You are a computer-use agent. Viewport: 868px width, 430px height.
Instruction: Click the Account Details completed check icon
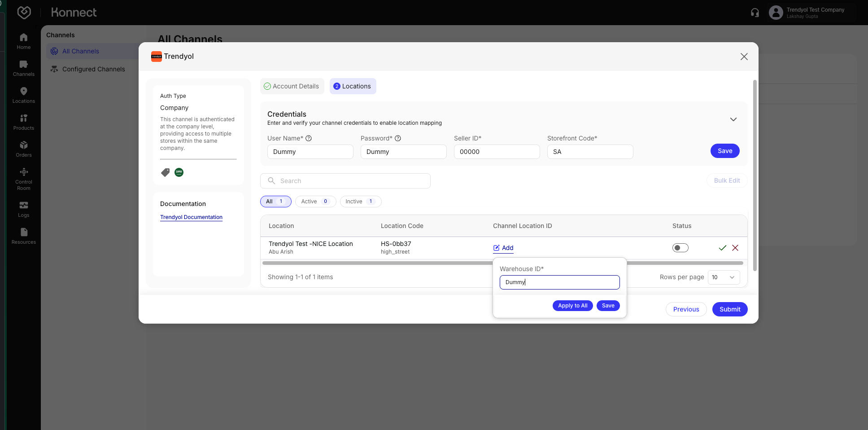pyautogui.click(x=267, y=86)
